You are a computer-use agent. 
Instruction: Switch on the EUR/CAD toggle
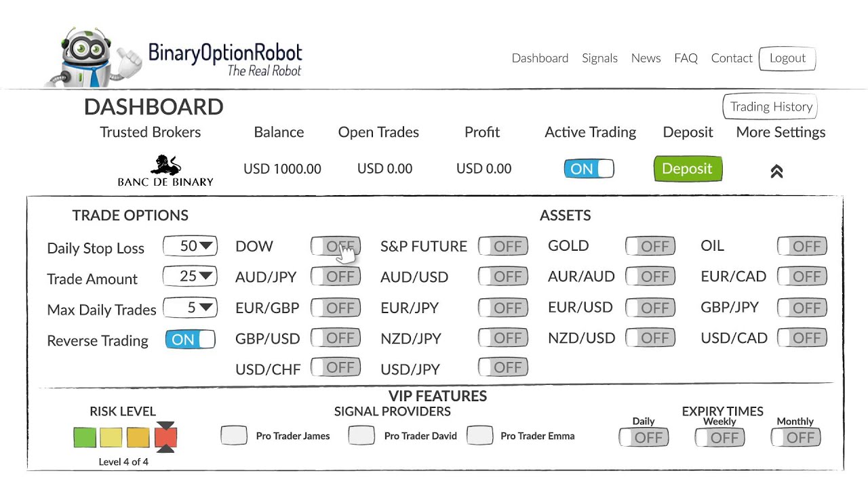point(802,277)
